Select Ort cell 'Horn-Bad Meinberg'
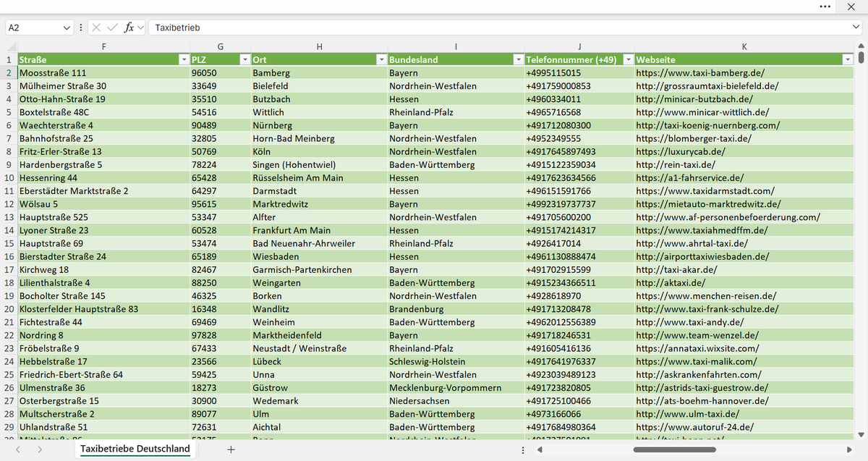The width and height of the screenshot is (868, 461). [319, 138]
